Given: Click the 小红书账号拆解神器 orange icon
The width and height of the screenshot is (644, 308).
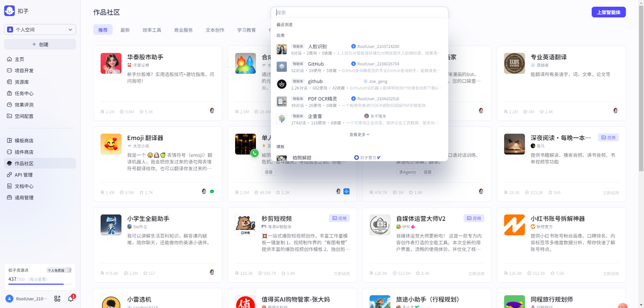Looking at the screenshot, I should point(515,225).
